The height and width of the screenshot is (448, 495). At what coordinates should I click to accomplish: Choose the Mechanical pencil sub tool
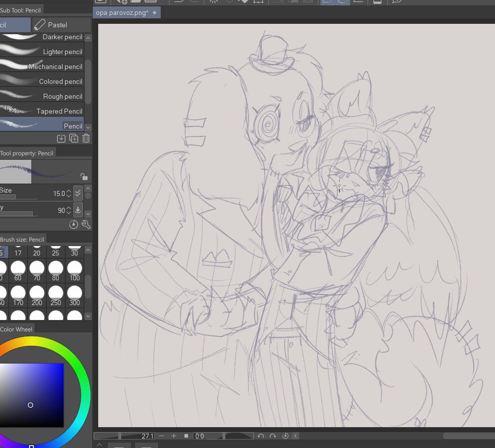pos(42,66)
